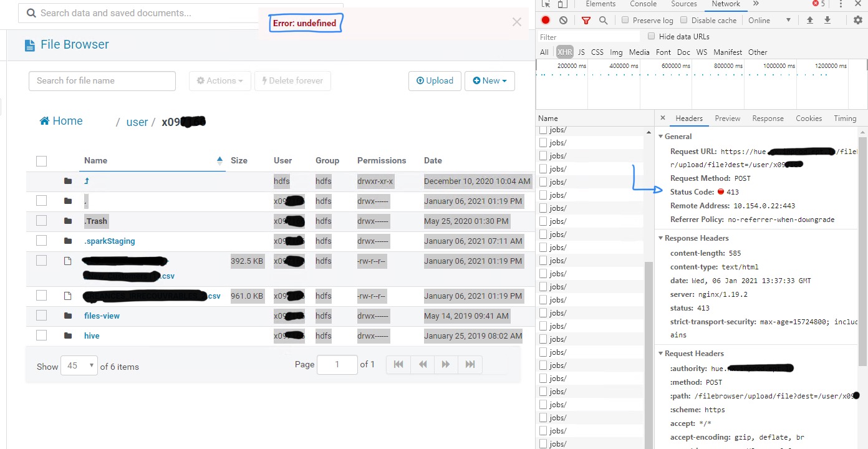Viewport: 868px width, 449px height.
Task: Tick the select-all files header checkbox
Action: pyautogui.click(x=41, y=161)
